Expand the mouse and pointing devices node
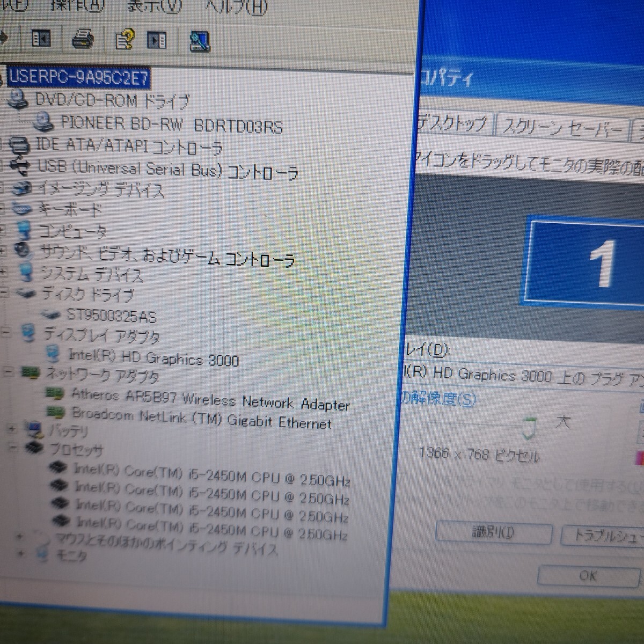 pyautogui.click(x=19, y=536)
